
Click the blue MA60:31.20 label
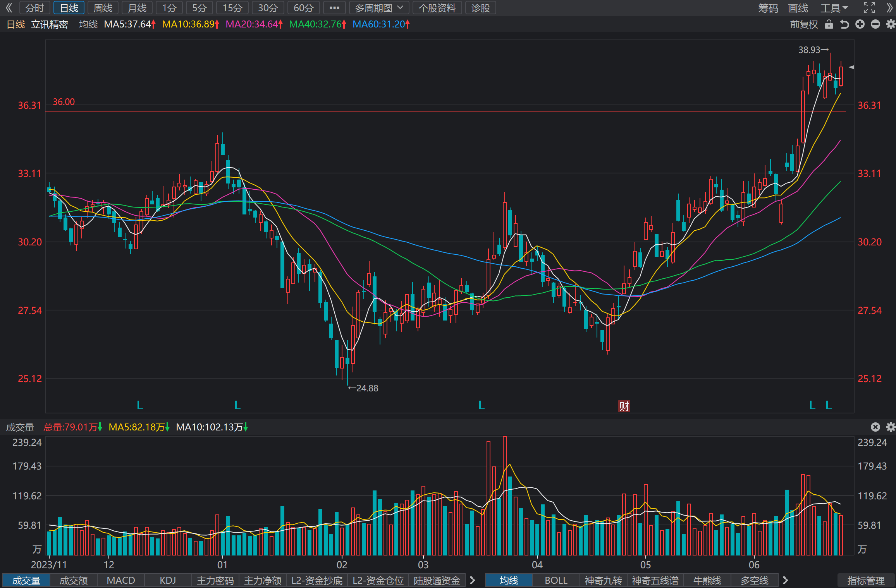(x=381, y=24)
